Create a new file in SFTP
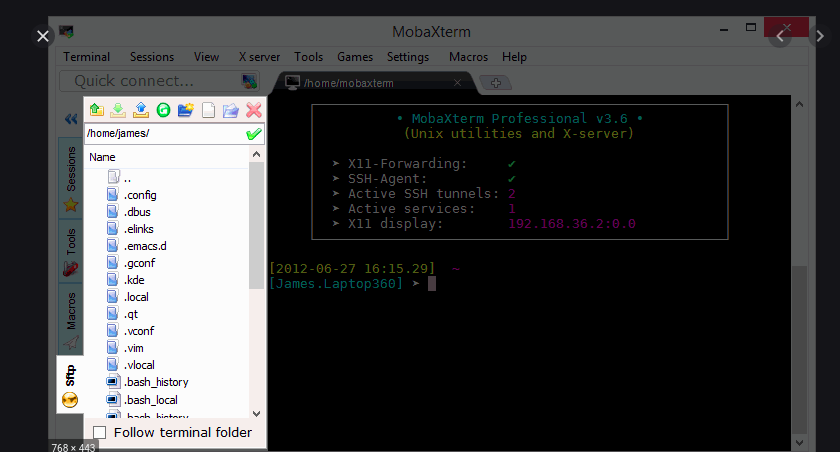This screenshot has width=840, height=452. (x=208, y=110)
